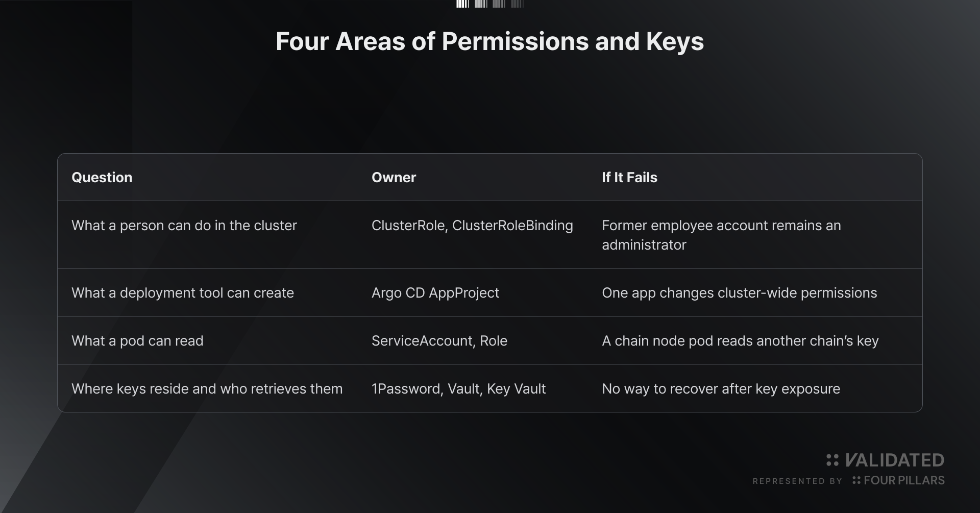Click the Former employee account remains an administrator cell
This screenshot has height=513, width=980.
pos(721,235)
